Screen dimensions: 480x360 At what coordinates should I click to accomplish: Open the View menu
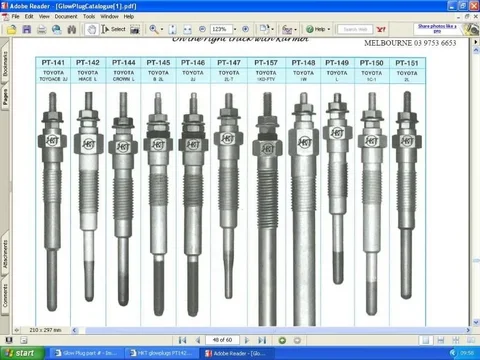(x=44, y=16)
